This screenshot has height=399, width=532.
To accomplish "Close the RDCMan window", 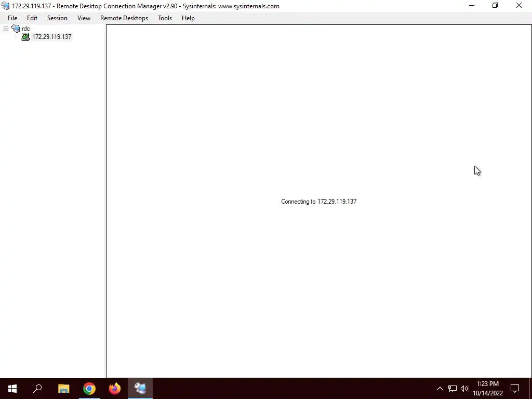I will (x=519, y=6).
